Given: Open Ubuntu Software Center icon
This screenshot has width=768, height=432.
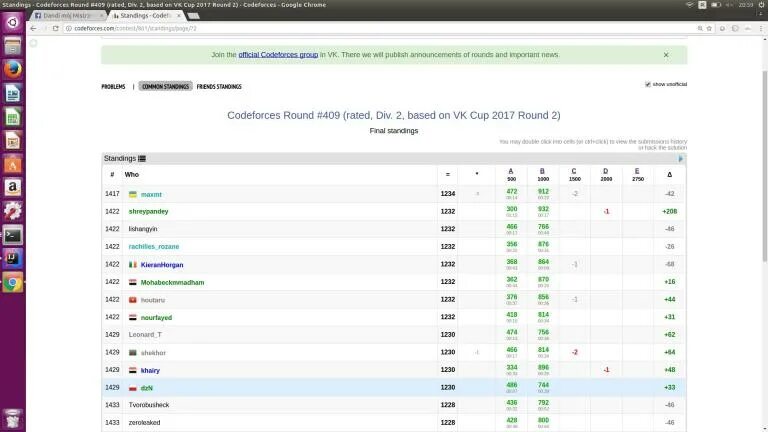Looking at the screenshot, I should 13,164.
